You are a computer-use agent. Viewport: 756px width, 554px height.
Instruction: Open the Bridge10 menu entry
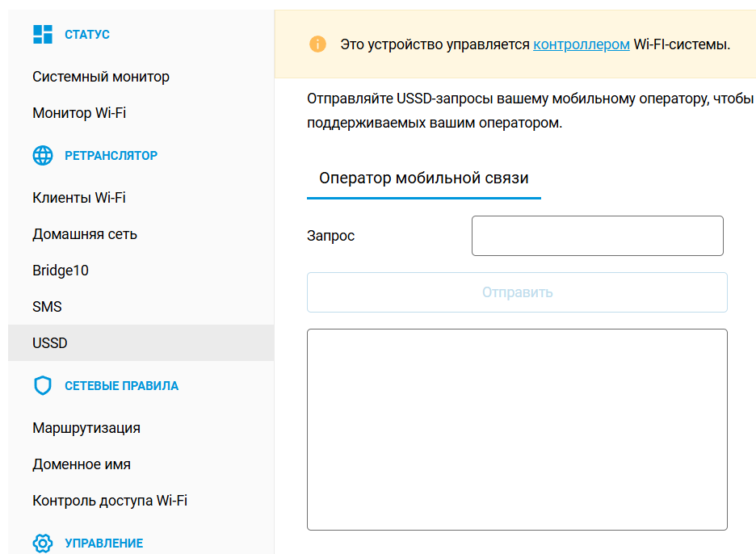tap(61, 271)
